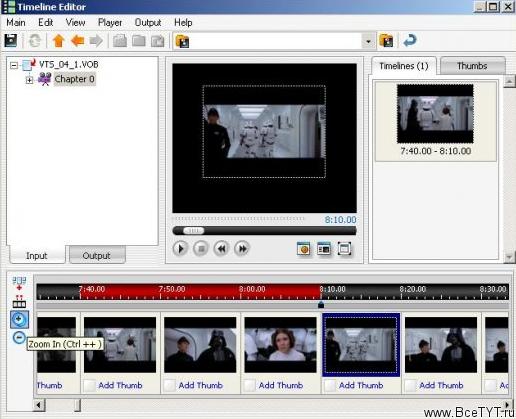This screenshot has height=419, width=516.
Task: Click the Chapter 0 camera icon
Action: [45, 79]
